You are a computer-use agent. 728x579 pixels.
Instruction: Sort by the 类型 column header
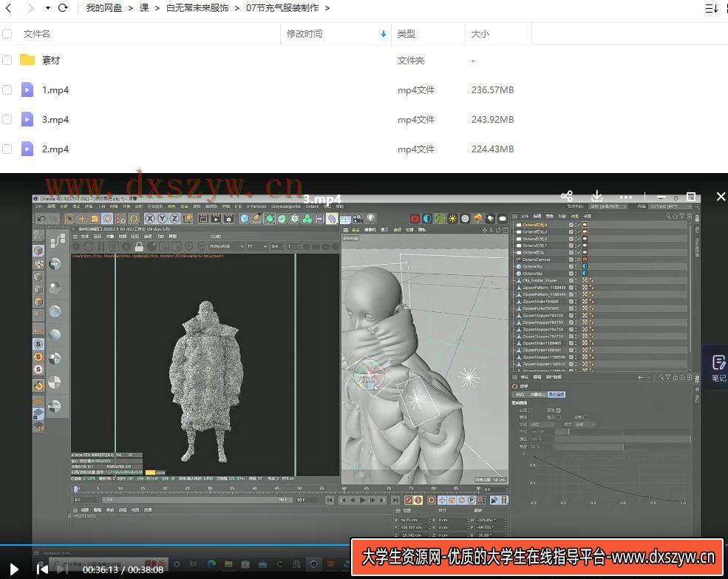click(x=406, y=33)
